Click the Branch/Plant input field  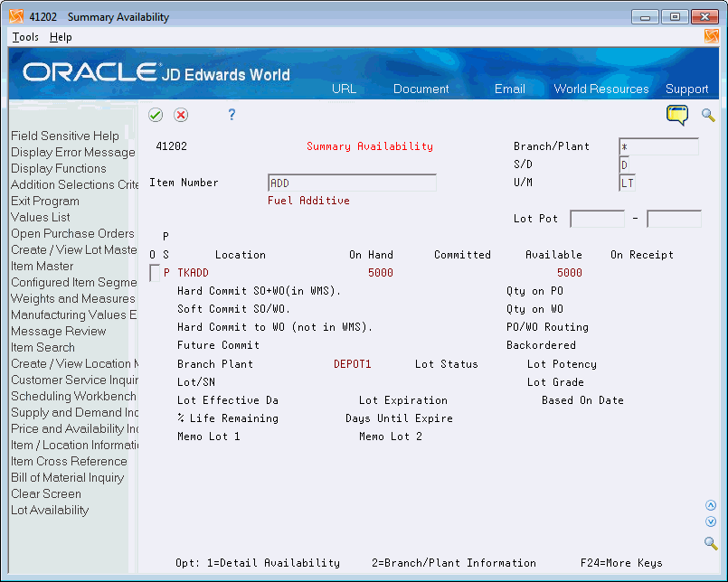[658, 146]
